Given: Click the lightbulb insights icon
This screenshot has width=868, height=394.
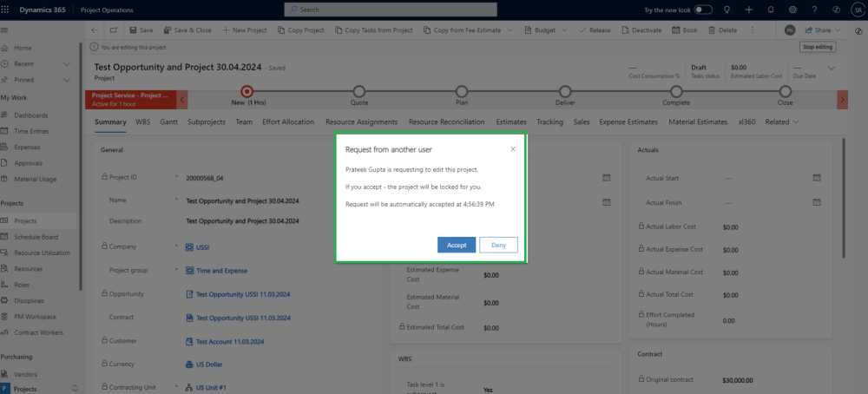Looking at the screenshot, I should click(x=727, y=10).
